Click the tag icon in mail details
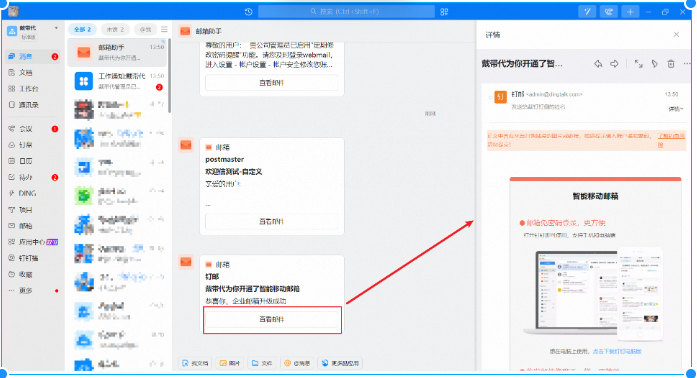Viewport: 697px width, 378px height. 655,64
